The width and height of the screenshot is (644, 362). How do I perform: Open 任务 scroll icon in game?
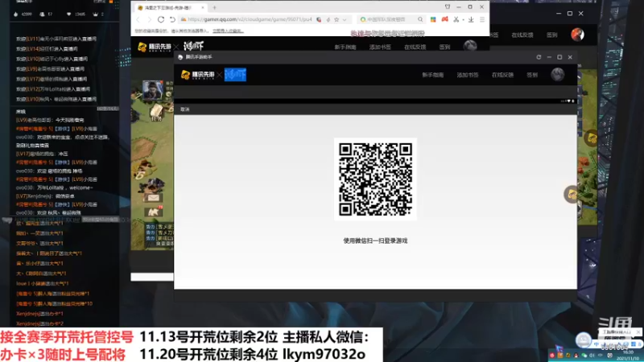(156, 113)
